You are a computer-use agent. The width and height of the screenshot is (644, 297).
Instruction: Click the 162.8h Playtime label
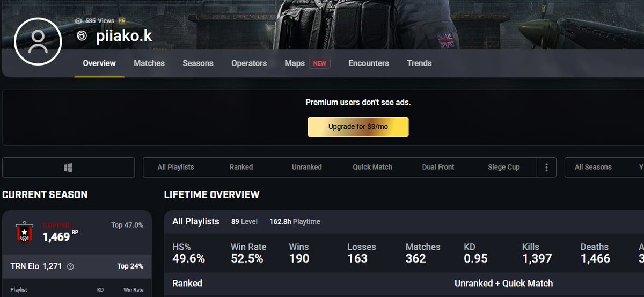point(295,222)
